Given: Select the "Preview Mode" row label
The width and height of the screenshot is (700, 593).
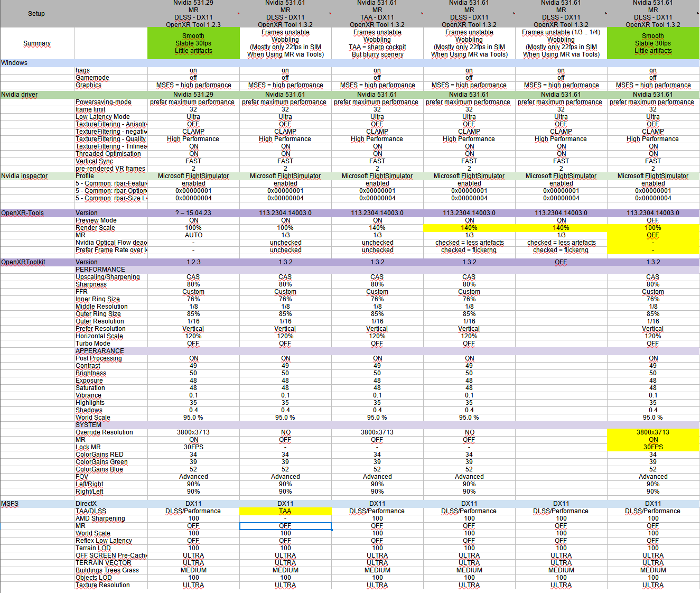Looking at the screenshot, I should 96,220.
